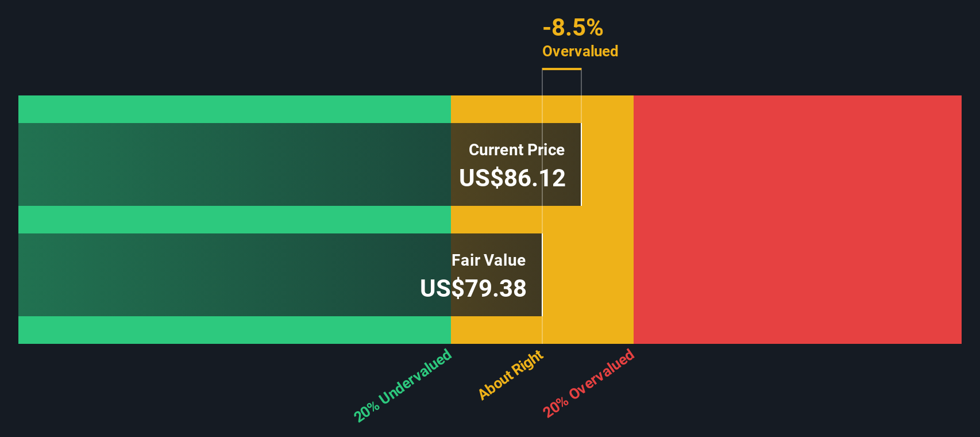
Task: Click the yellow area right of Current Price bar
Action: tap(607, 164)
